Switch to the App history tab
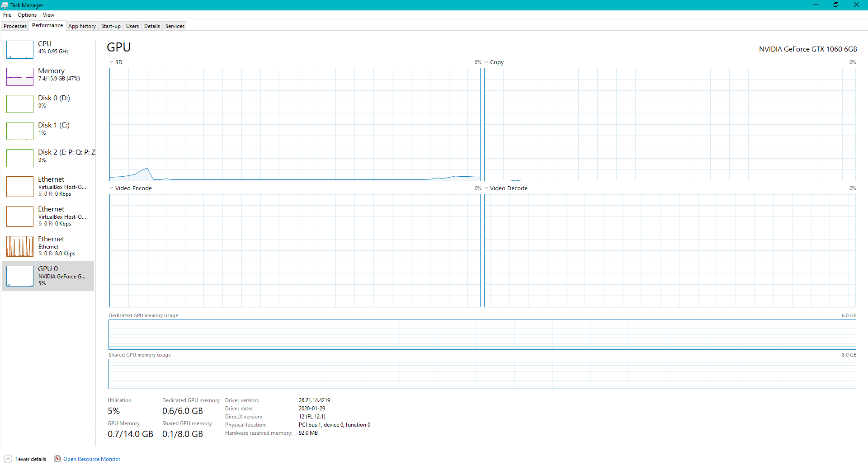The image size is (868, 470). pyautogui.click(x=82, y=26)
